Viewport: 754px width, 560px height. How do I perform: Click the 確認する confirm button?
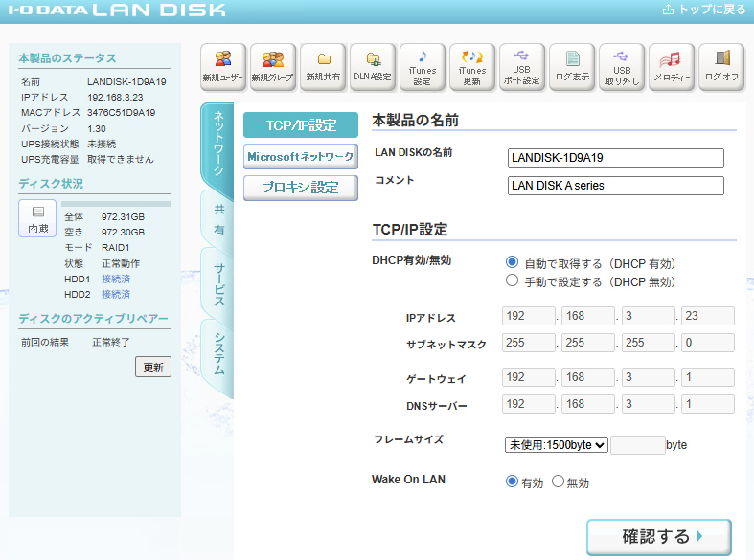pyautogui.click(x=659, y=537)
